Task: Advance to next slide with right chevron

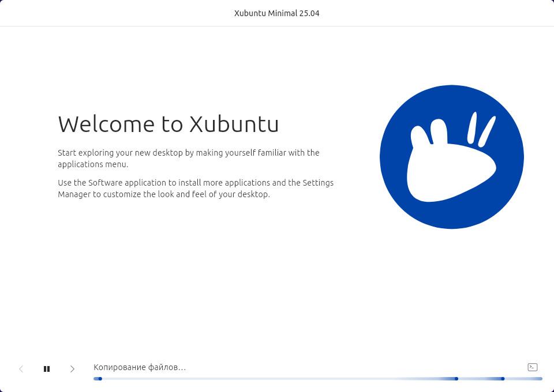Action: click(72, 369)
